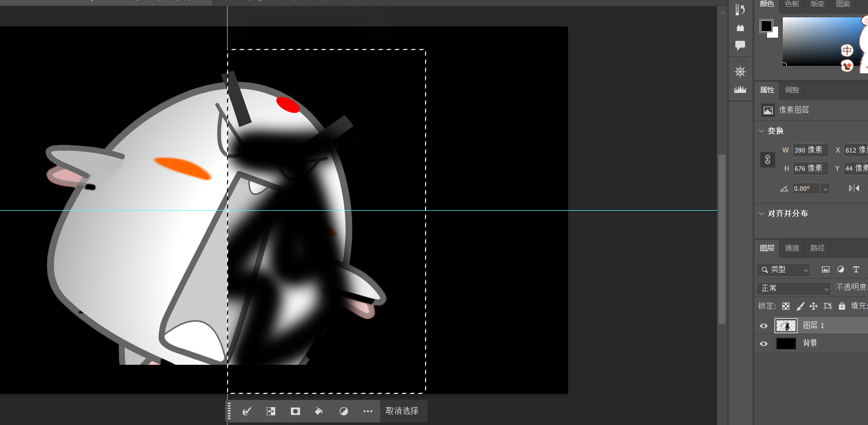Click the input method 中 floating icon

pyautogui.click(x=847, y=51)
